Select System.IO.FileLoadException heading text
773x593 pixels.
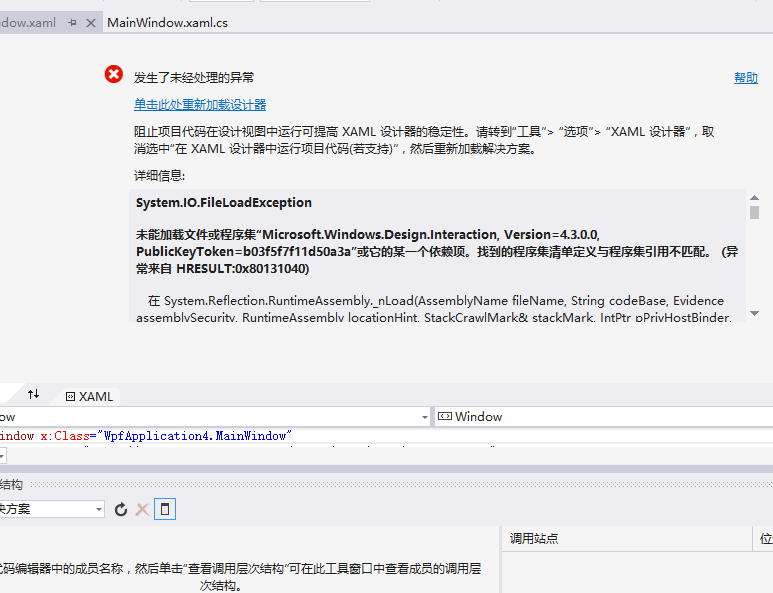coord(224,203)
